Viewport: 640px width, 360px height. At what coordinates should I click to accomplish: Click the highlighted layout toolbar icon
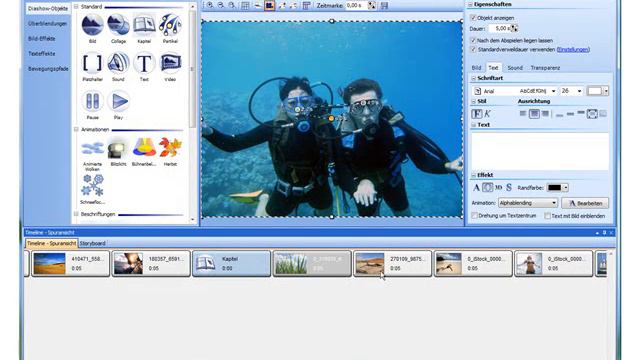269,5
